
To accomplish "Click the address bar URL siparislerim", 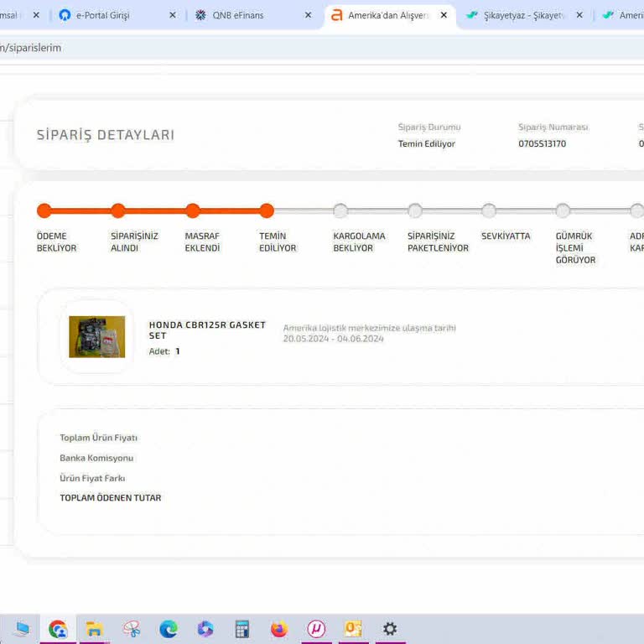I will pos(30,48).
